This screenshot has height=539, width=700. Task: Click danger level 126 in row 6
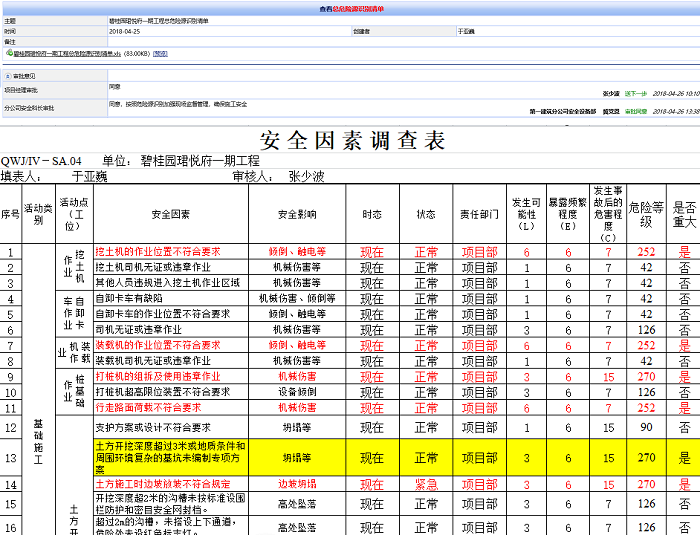pyautogui.click(x=646, y=330)
